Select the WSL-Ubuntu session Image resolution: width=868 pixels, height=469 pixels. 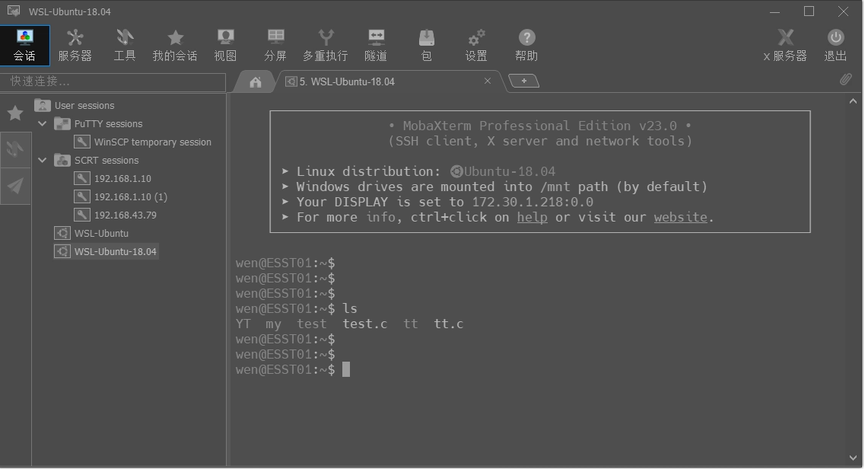(91, 233)
